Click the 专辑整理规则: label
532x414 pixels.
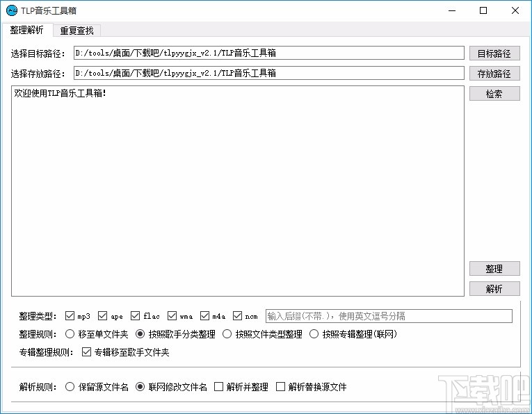[x=46, y=352]
